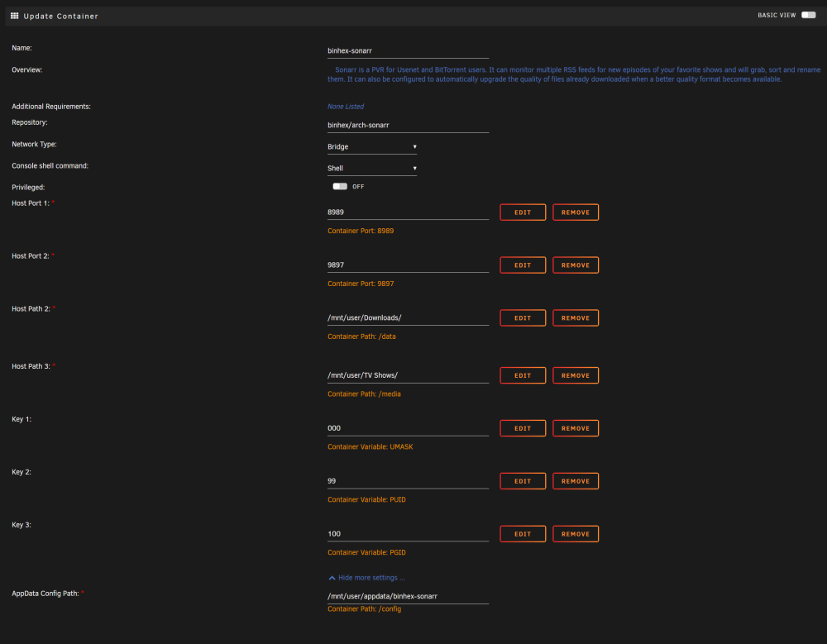Edit Host Path 2 Downloads mapping

pos(523,317)
